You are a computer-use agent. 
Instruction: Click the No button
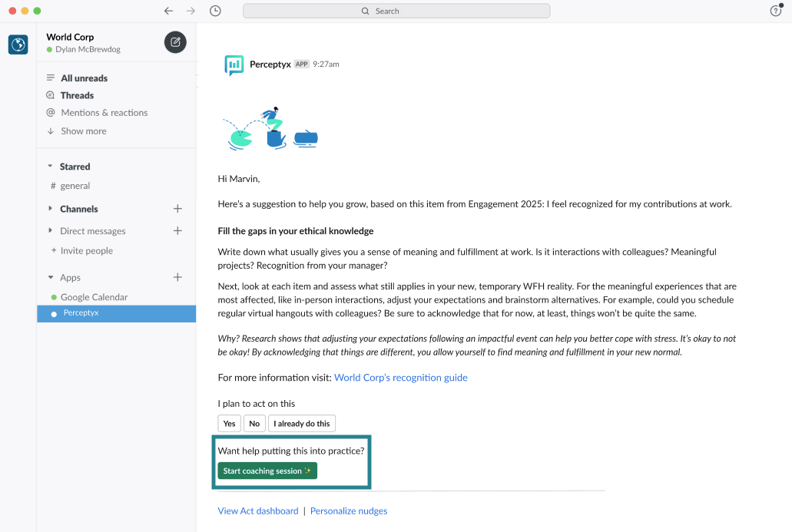[254, 424]
